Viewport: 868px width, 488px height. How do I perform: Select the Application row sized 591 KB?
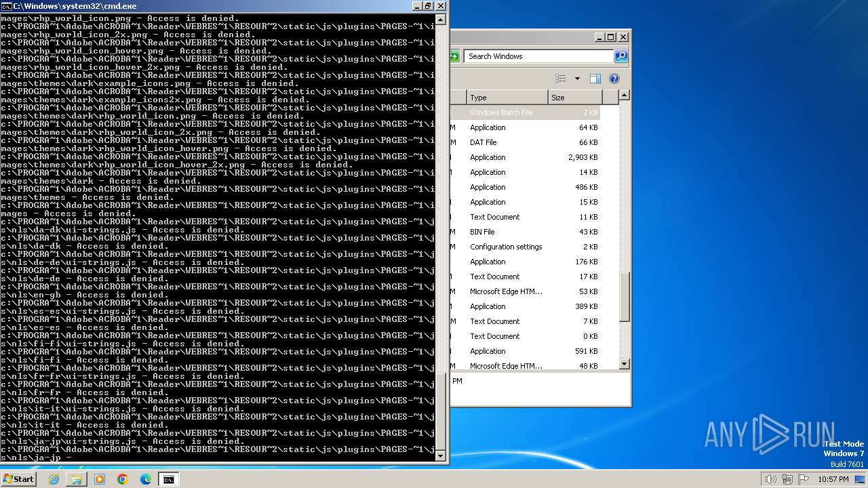(x=525, y=351)
